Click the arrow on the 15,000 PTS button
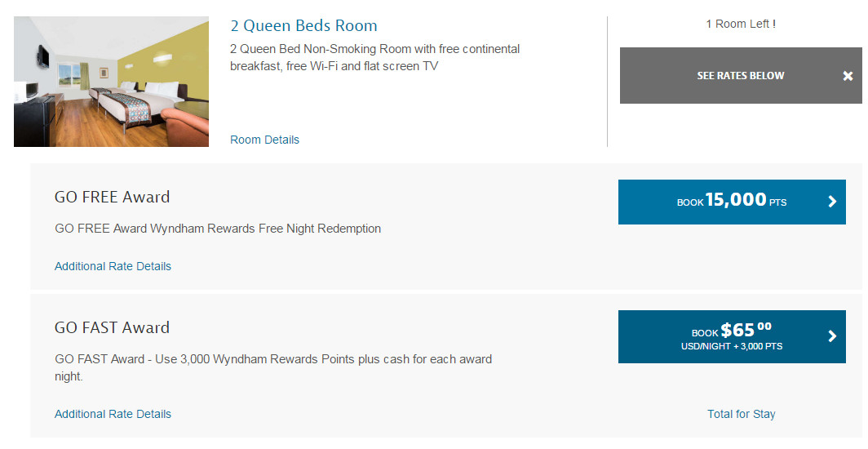Viewport: 868px width, 449px height. [832, 202]
